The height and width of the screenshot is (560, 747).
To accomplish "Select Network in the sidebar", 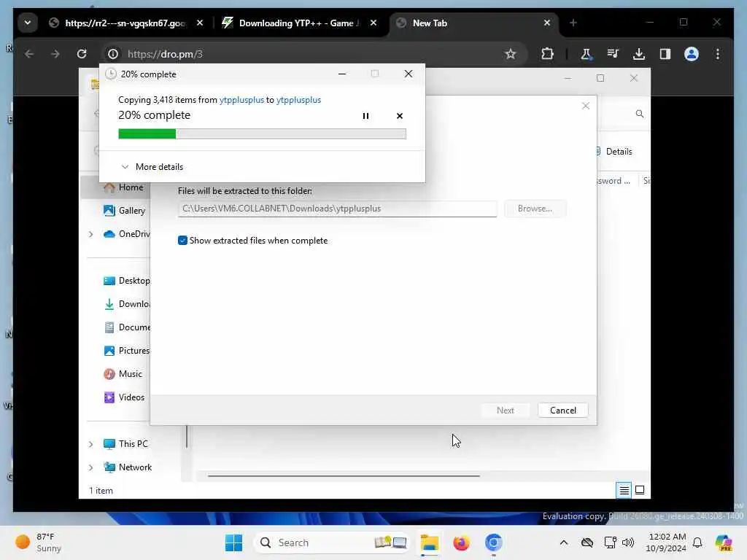I will click(x=127, y=467).
